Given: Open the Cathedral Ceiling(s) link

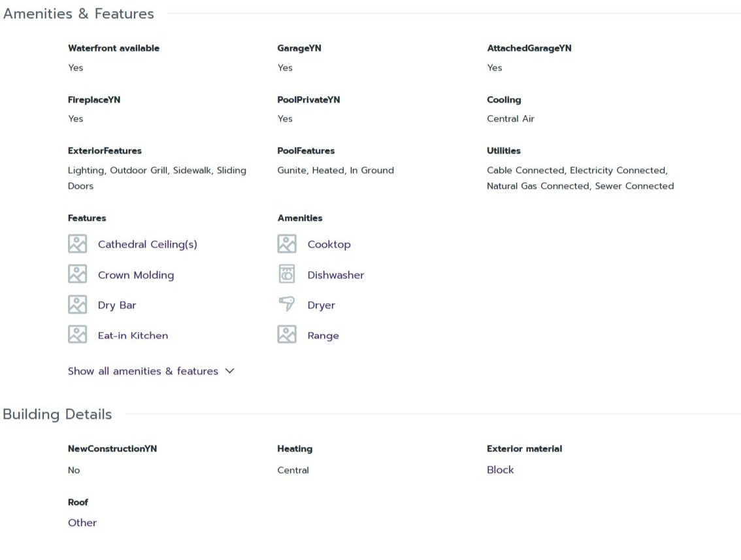Looking at the screenshot, I should pyautogui.click(x=148, y=244).
